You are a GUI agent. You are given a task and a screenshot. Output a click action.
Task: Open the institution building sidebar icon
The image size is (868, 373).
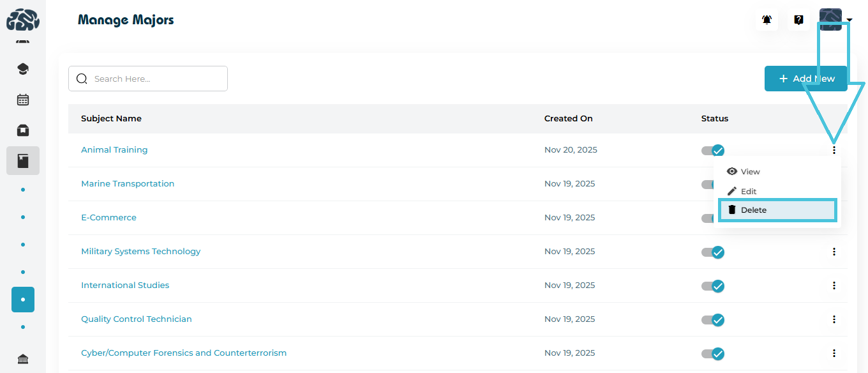click(x=23, y=359)
